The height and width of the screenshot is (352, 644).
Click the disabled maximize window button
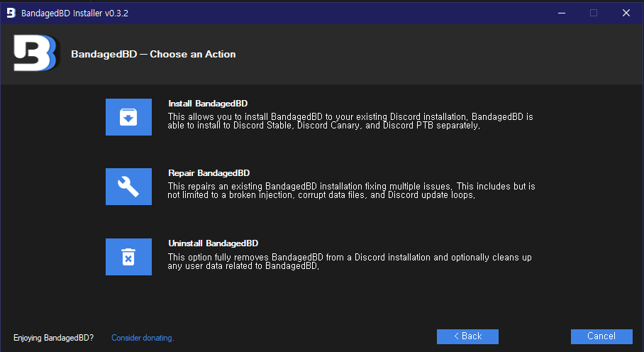coord(594,13)
